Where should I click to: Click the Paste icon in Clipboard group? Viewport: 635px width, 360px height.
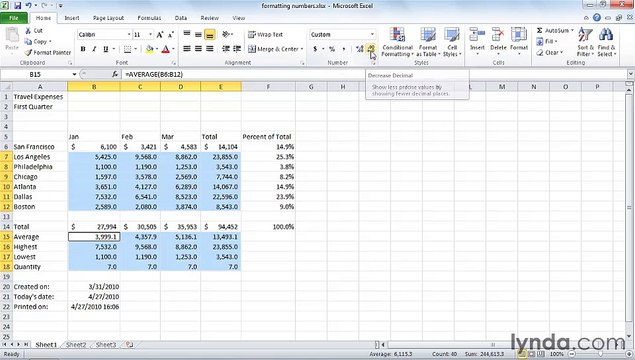click(x=12, y=35)
